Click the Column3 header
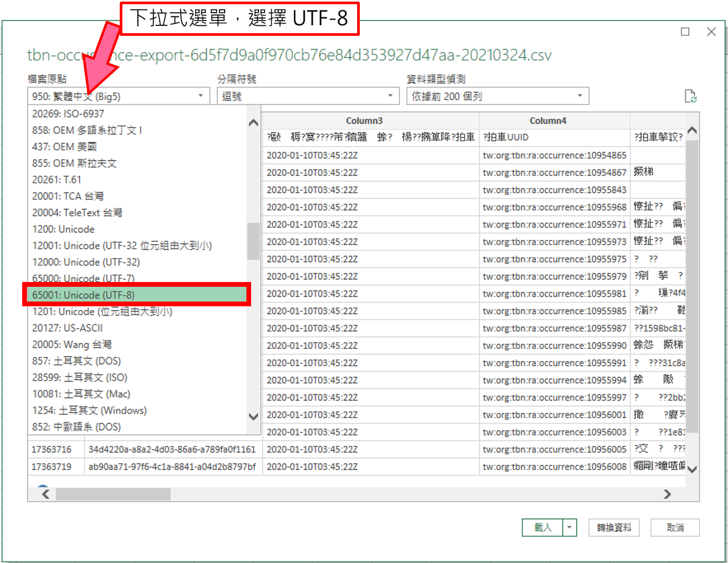Image resolution: width=728 pixels, height=563 pixels. pos(364,120)
